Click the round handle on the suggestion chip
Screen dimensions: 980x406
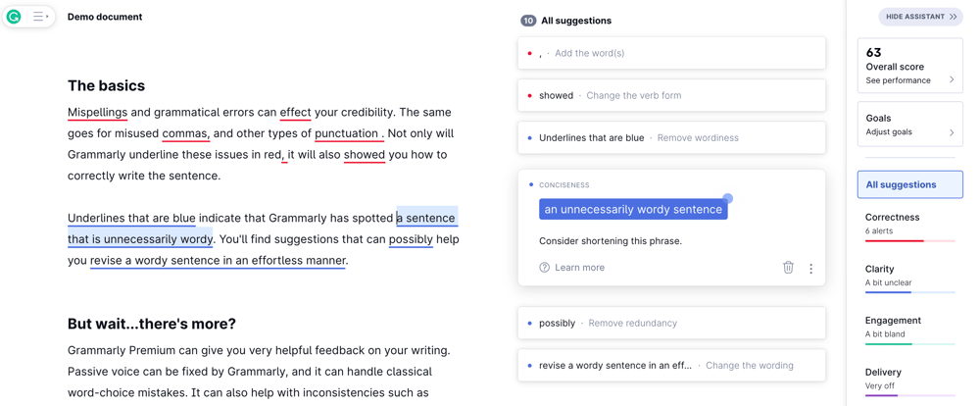pos(727,199)
